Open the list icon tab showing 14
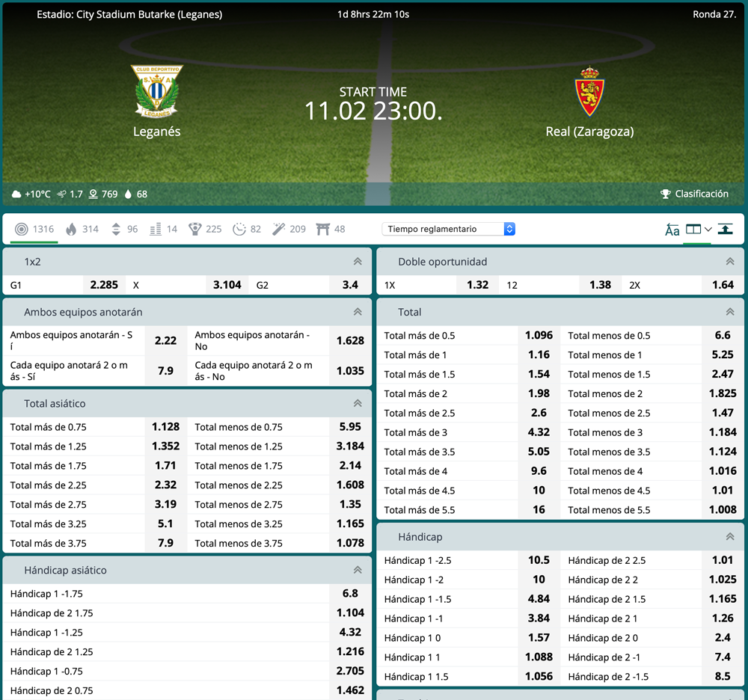The image size is (748, 700). click(163, 230)
